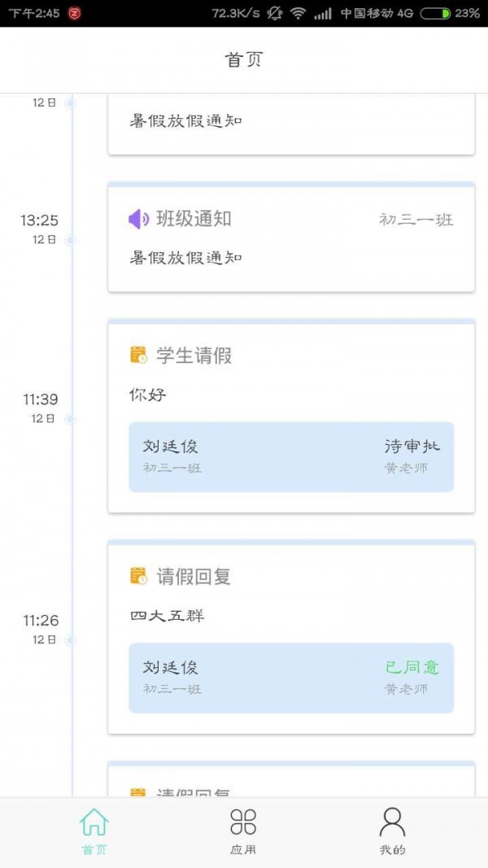Image resolution: width=488 pixels, height=868 pixels.
Task: Tap the speaker icon on 班级通知
Action: coord(137,216)
